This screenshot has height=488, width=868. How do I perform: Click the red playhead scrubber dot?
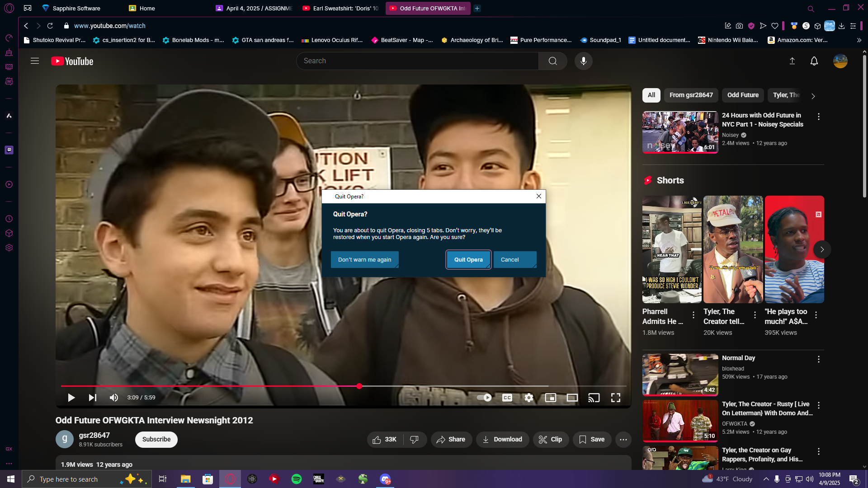pos(359,386)
